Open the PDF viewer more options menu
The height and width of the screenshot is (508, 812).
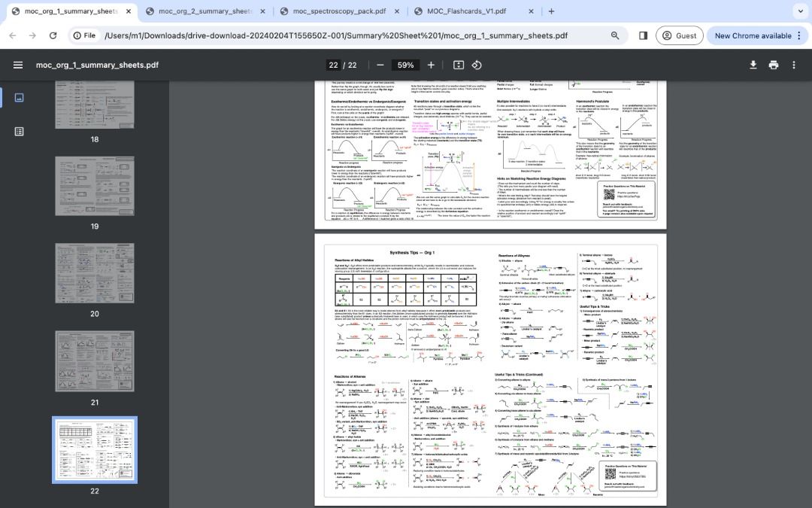coord(794,65)
